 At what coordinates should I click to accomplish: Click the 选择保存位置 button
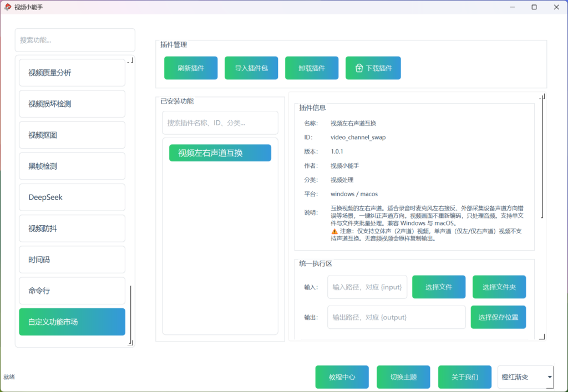pos(498,317)
